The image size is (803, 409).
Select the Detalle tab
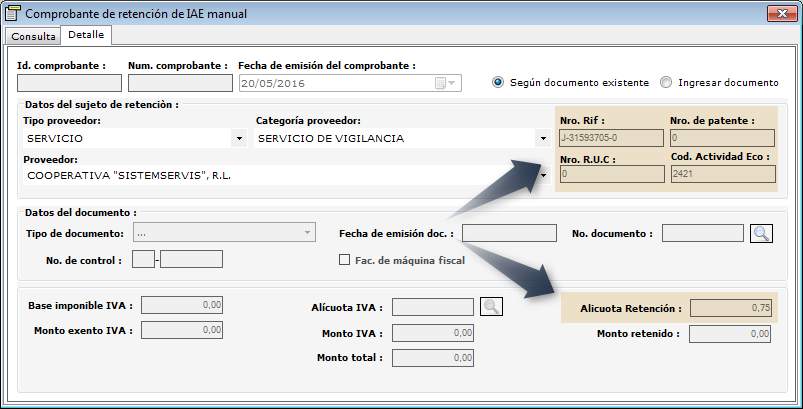[x=86, y=35]
